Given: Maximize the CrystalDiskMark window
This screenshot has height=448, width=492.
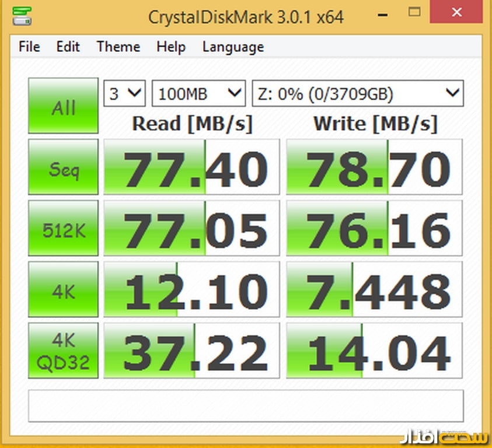Looking at the screenshot, I should (414, 12).
